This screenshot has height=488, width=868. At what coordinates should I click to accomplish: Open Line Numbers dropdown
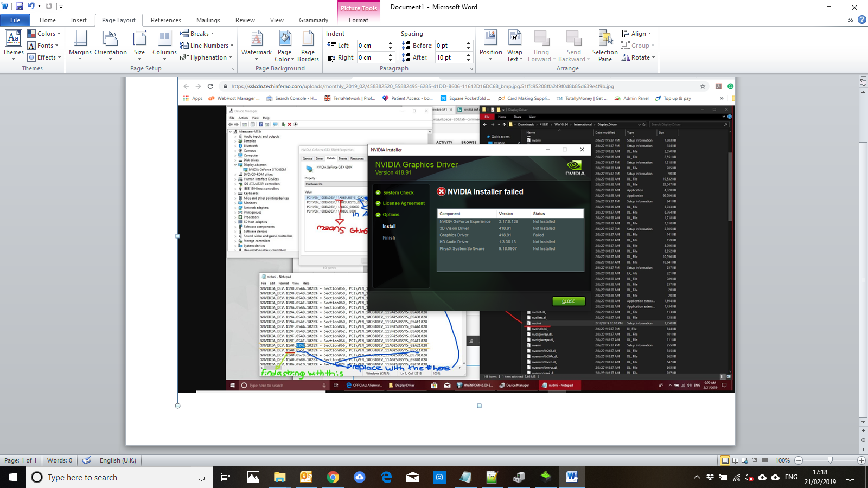(x=207, y=46)
